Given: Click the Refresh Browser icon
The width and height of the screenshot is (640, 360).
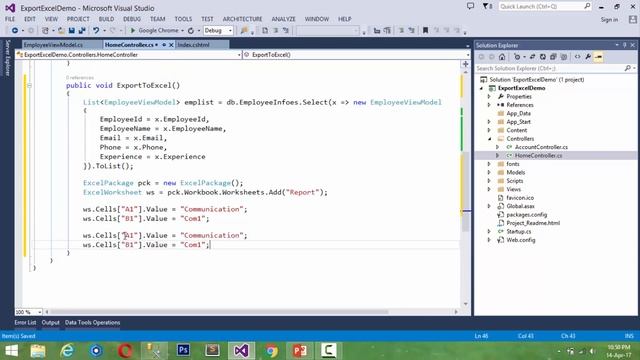Looking at the screenshot, I should point(191,31).
